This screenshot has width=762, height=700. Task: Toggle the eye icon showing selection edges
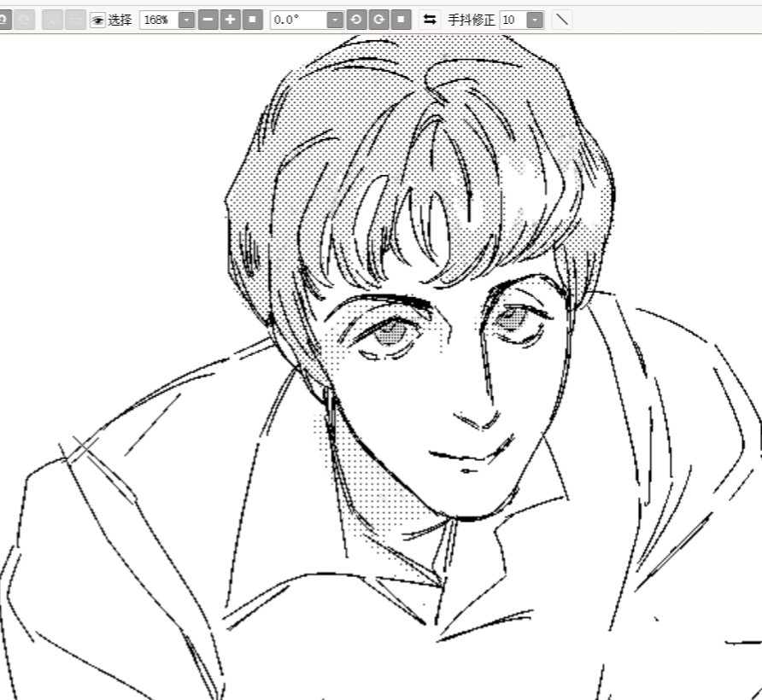point(97,20)
